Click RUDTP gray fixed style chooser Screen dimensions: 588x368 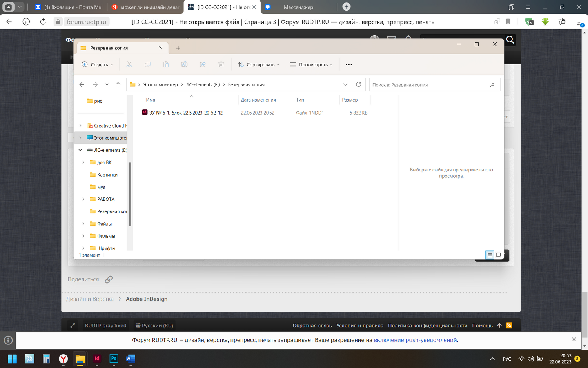coord(105,326)
